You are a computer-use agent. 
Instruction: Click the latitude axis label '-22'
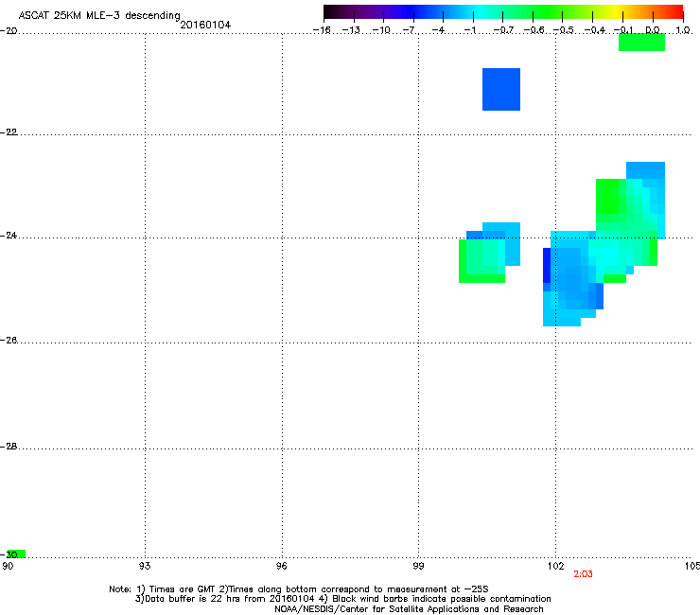(x=9, y=132)
